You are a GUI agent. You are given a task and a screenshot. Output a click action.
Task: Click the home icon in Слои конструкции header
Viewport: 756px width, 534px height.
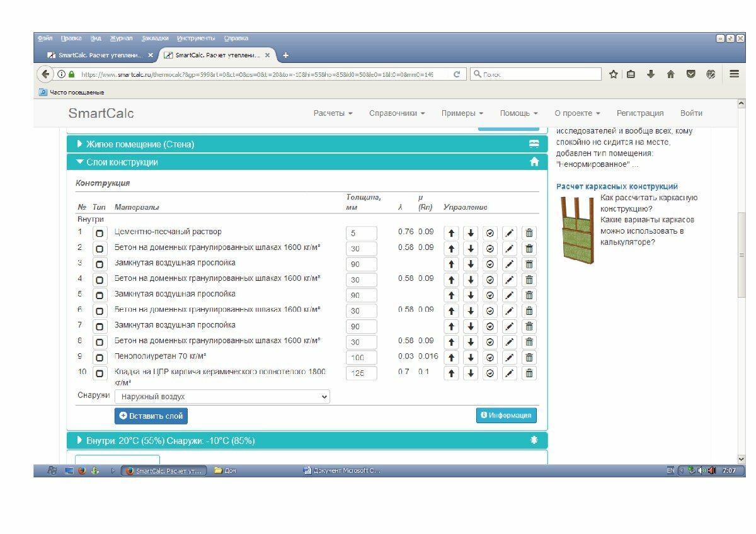(534, 162)
